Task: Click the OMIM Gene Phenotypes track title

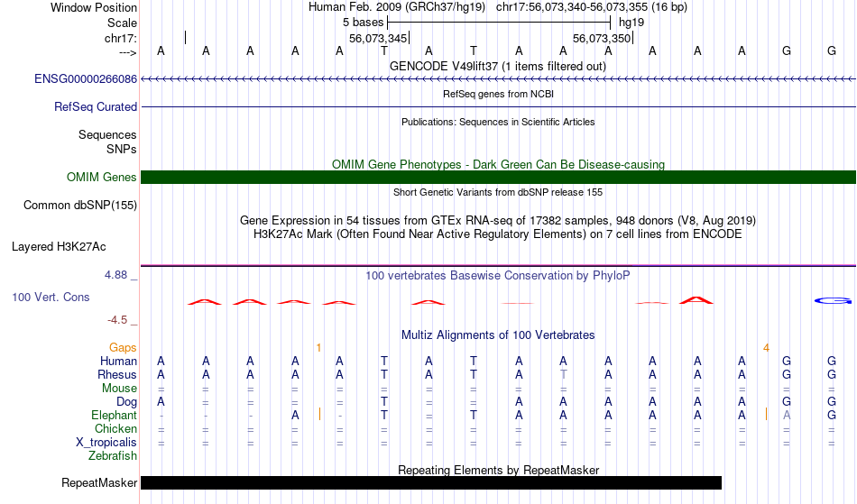Action: (498, 164)
